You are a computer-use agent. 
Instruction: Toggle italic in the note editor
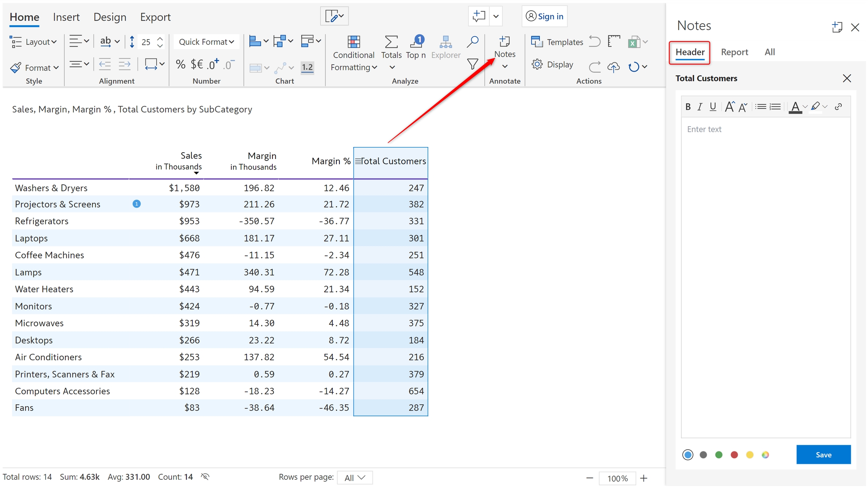pos(700,107)
